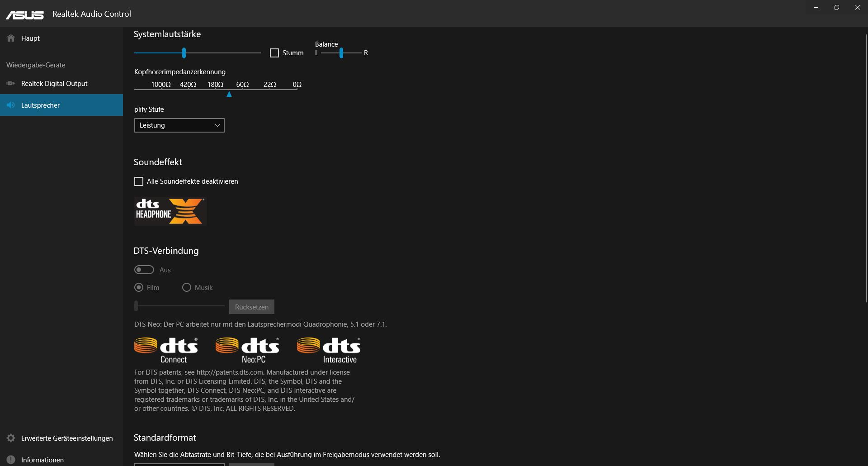
Task: Click the Realtek Digital Output device icon
Action: (11, 83)
